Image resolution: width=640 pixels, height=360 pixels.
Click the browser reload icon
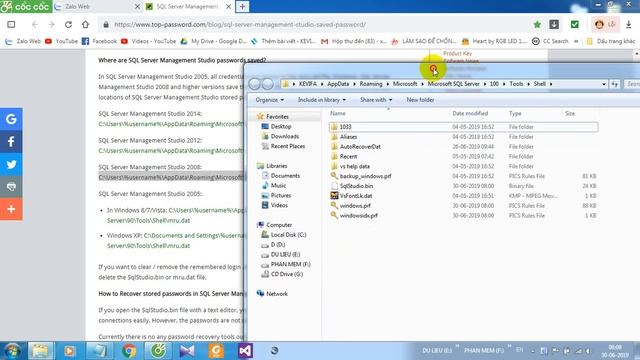click(68, 24)
